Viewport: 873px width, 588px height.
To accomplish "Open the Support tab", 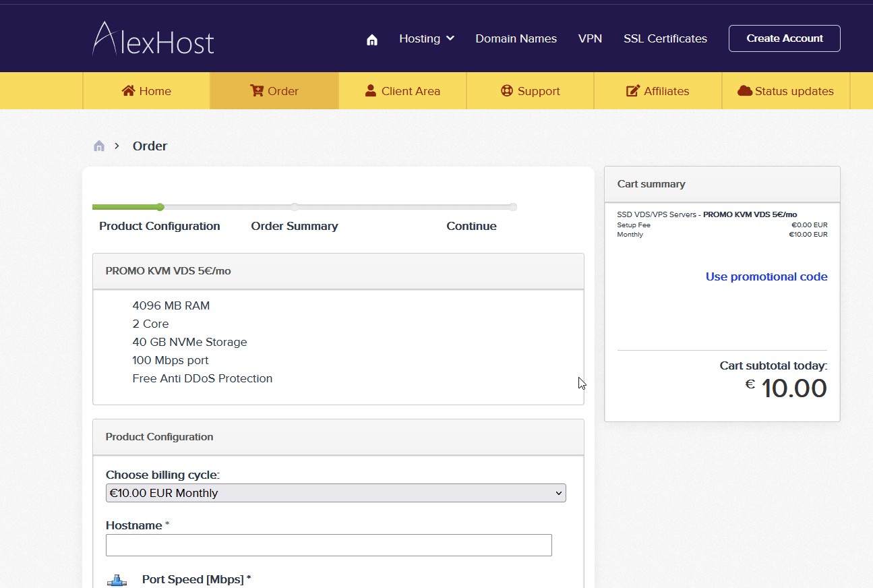I will coord(530,91).
